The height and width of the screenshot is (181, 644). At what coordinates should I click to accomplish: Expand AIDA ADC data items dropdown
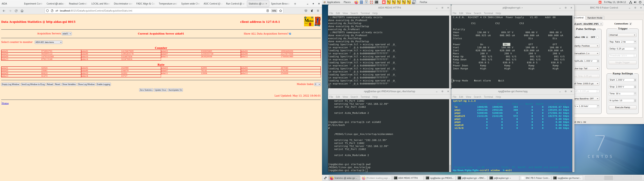(48, 42)
